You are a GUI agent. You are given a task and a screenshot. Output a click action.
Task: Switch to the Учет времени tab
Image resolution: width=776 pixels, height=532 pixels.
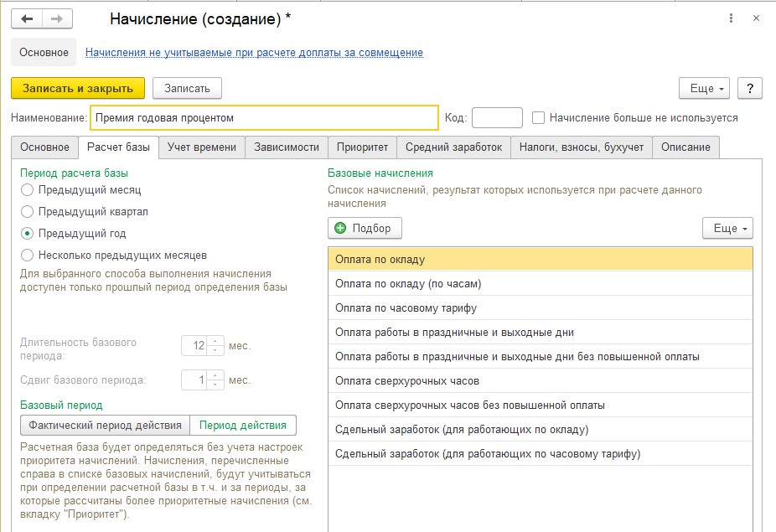(x=201, y=147)
